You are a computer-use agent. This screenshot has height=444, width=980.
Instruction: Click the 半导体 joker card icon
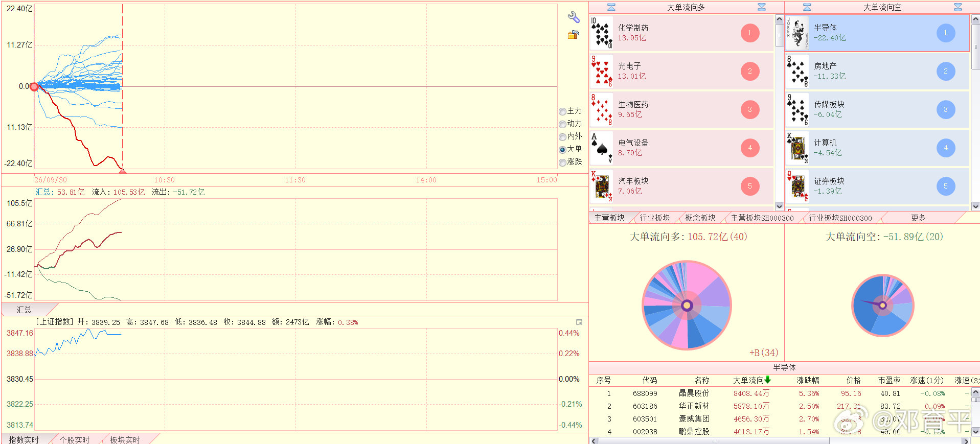pyautogui.click(x=797, y=33)
